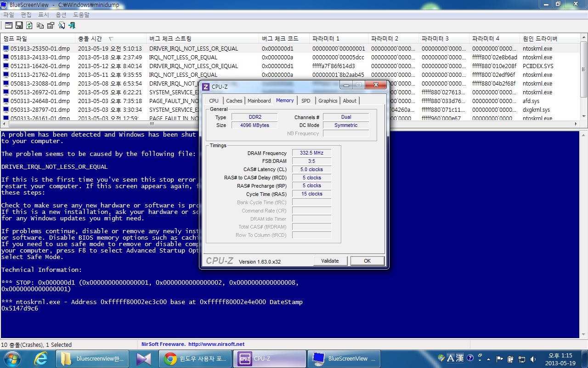This screenshot has width=588, height=368.
Task: Select dump file 050313-28797-01.dmp
Action: 40,109
